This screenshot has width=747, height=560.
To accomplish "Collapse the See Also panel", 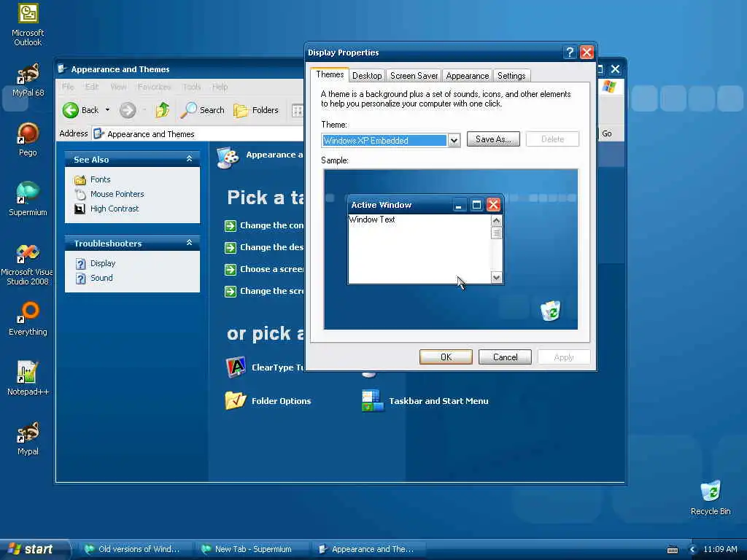I will tap(189, 159).
